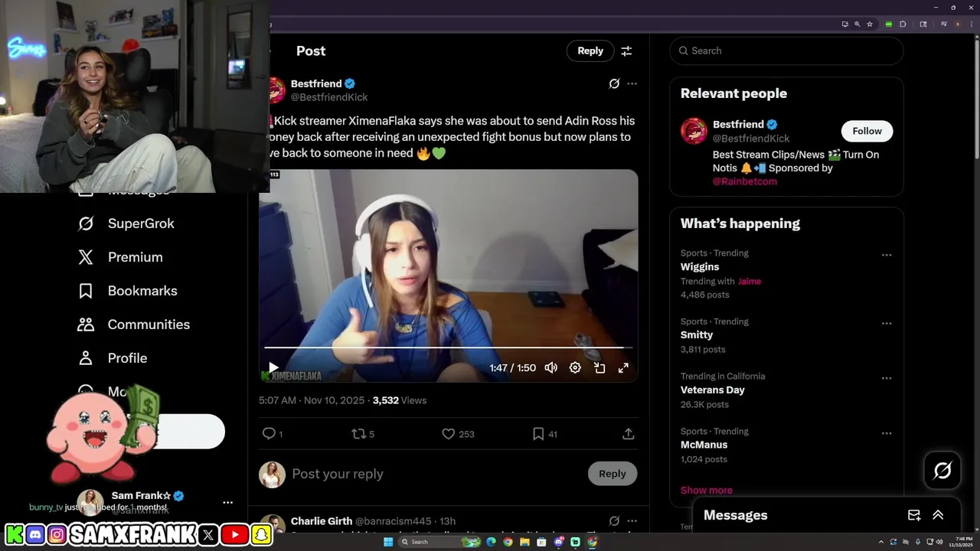Open browser three-dot menu

coord(972,24)
